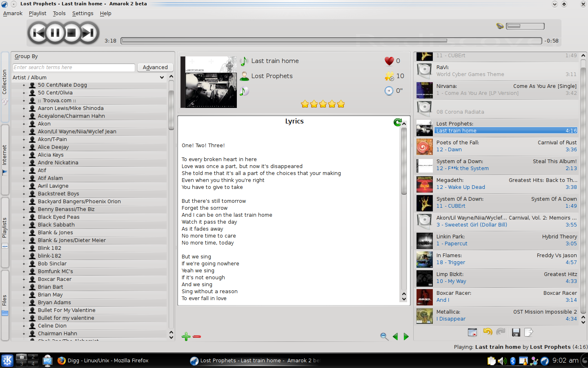Viewport: 588px width, 368px height.
Task: Focus the collection search terms field
Action: tap(74, 67)
